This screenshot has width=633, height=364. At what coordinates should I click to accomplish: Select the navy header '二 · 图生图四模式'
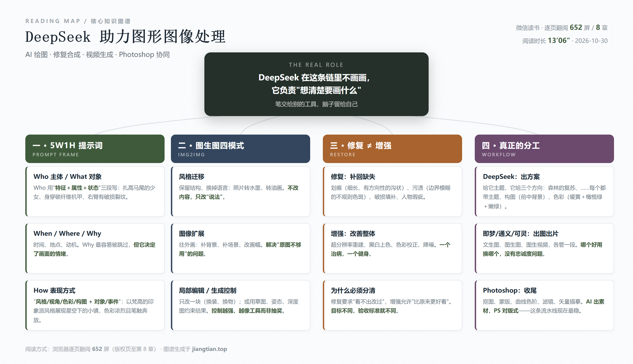click(240, 149)
